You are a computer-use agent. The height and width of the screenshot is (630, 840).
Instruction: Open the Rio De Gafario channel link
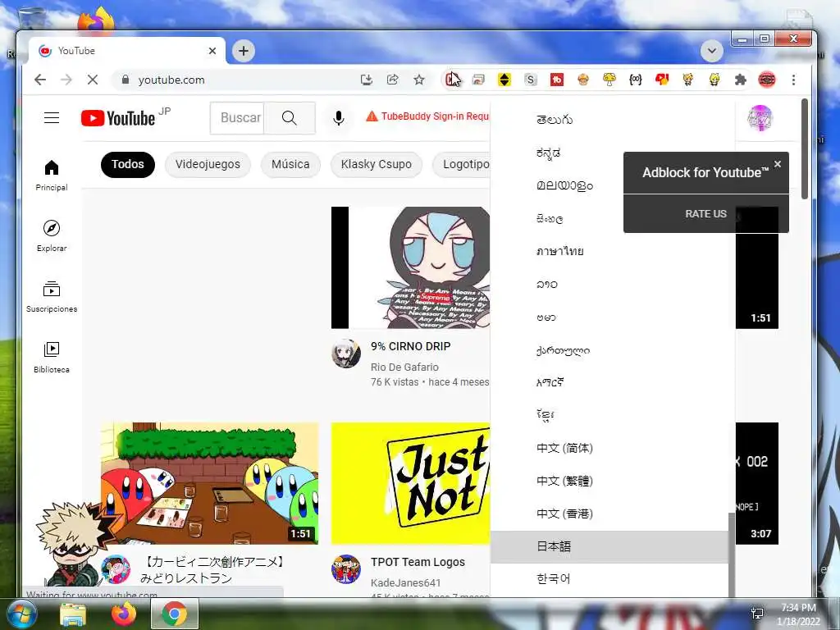pyautogui.click(x=404, y=367)
